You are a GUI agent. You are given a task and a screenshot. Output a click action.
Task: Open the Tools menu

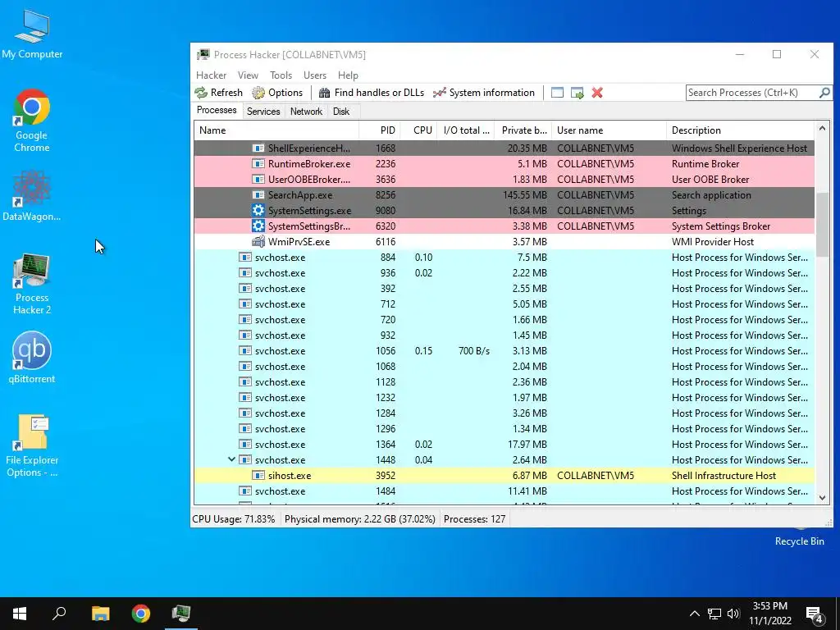tap(281, 75)
